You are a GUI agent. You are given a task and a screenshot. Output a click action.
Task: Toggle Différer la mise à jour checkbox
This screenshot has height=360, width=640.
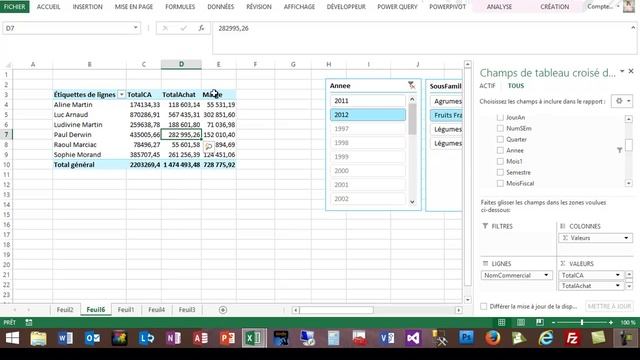[x=484, y=306]
